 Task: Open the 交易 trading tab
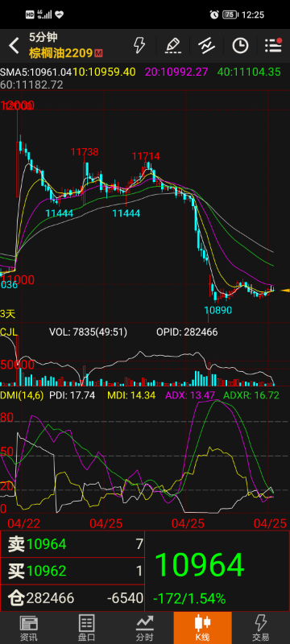(261, 628)
